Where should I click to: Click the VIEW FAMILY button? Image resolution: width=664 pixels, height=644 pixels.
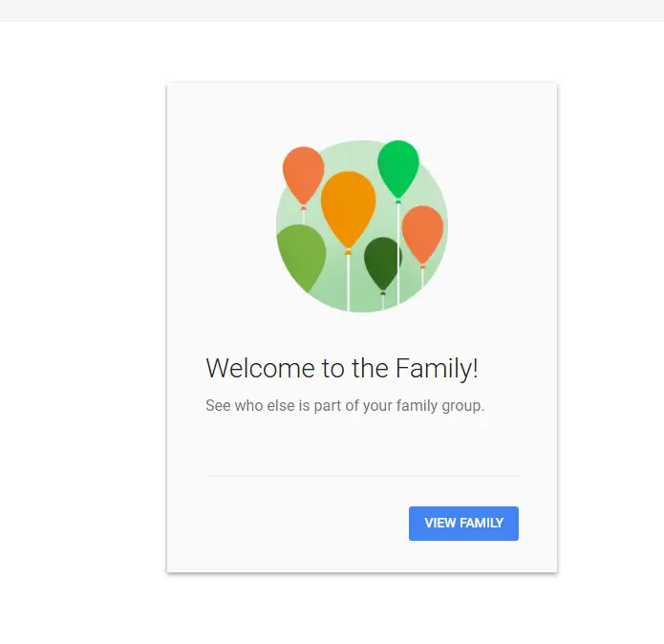click(x=463, y=524)
